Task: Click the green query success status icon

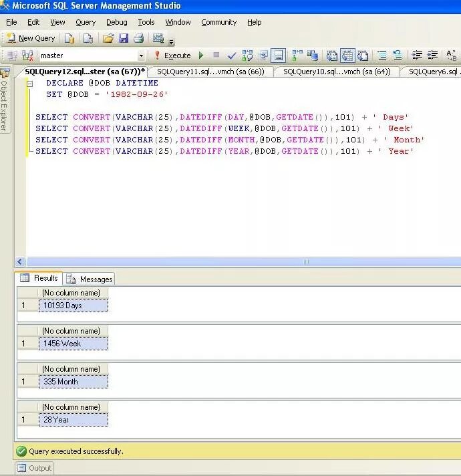Action: [x=21, y=451]
